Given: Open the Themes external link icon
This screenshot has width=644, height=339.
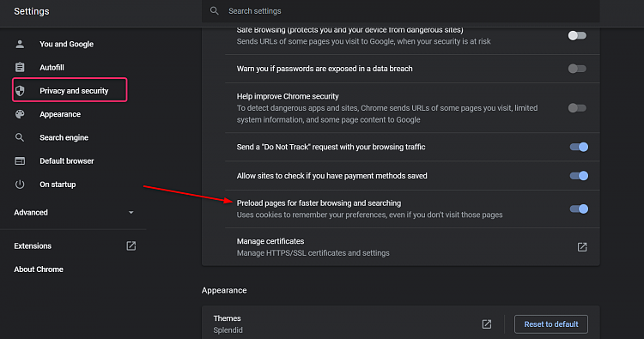Looking at the screenshot, I should click(x=487, y=324).
